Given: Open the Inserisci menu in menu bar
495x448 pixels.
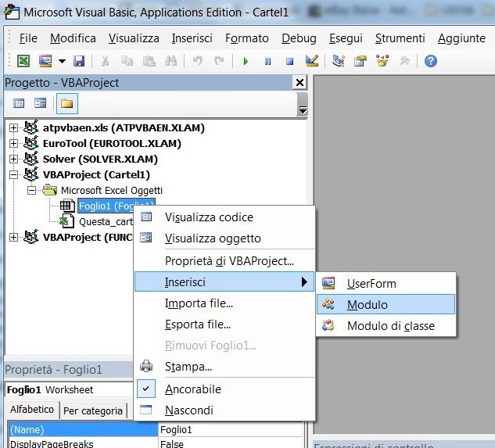Looking at the screenshot, I should coord(192,38).
